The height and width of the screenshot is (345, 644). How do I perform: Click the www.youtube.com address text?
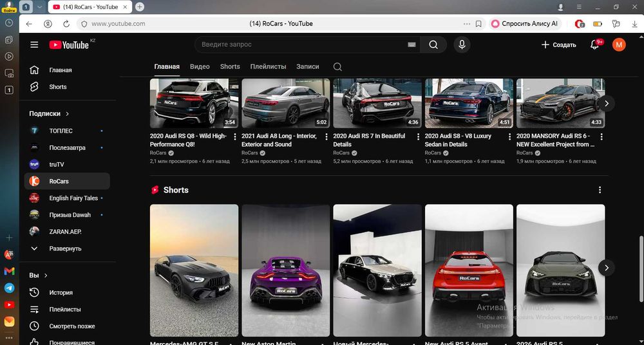pyautogui.click(x=118, y=24)
